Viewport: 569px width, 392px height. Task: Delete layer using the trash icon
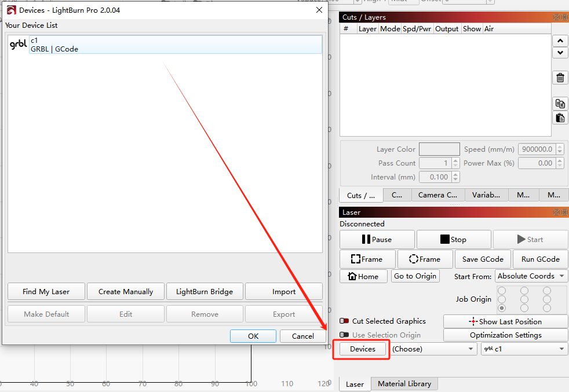560,78
